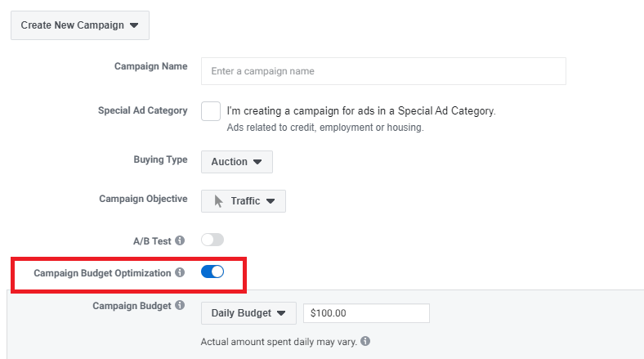Click the $100.00 budget amount field

pos(366,313)
